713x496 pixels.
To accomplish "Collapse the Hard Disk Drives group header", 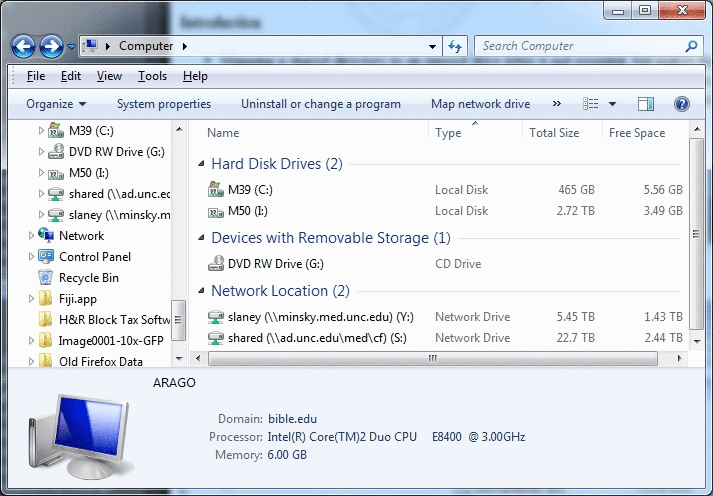I will pyautogui.click(x=276, y=163).
